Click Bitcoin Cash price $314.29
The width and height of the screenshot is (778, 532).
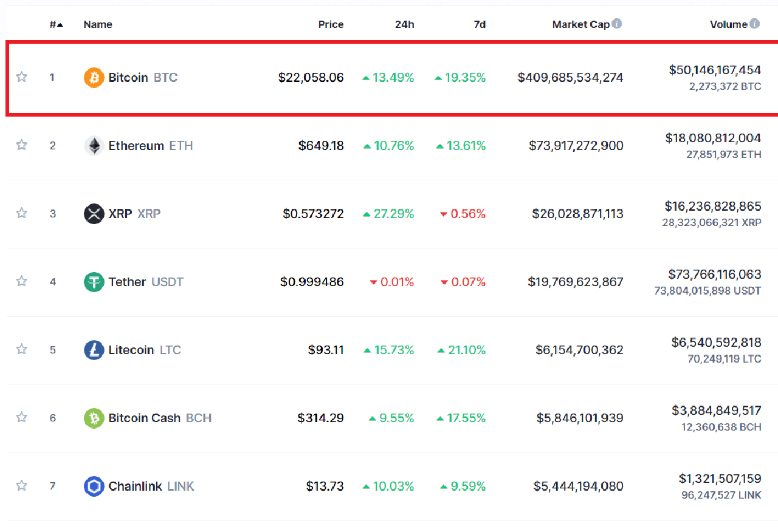pyautogui.click(x=320, y=418)
